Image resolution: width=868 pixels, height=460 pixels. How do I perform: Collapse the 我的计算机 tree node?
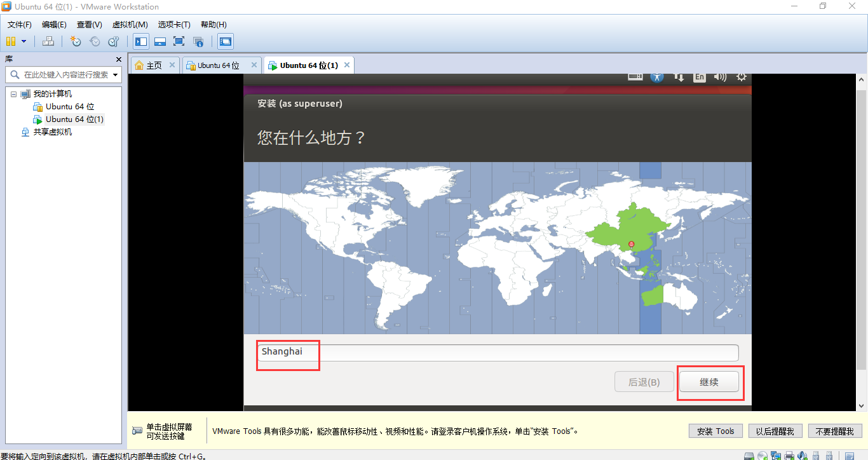tap(13, 94)
